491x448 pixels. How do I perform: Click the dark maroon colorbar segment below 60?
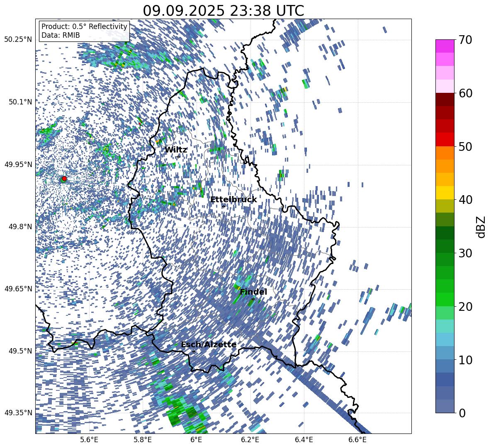(x=445, y=99)
